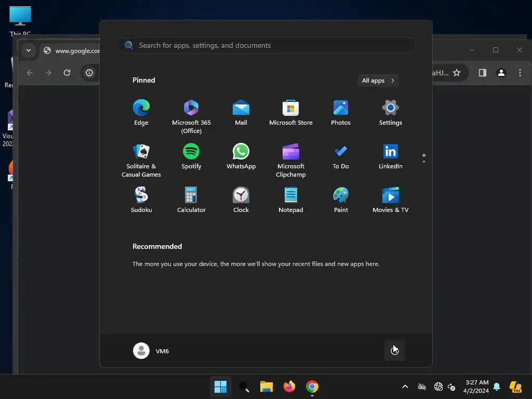Click the Power button in Start menu
Screen dimensions: 532x399
[395, 350]
